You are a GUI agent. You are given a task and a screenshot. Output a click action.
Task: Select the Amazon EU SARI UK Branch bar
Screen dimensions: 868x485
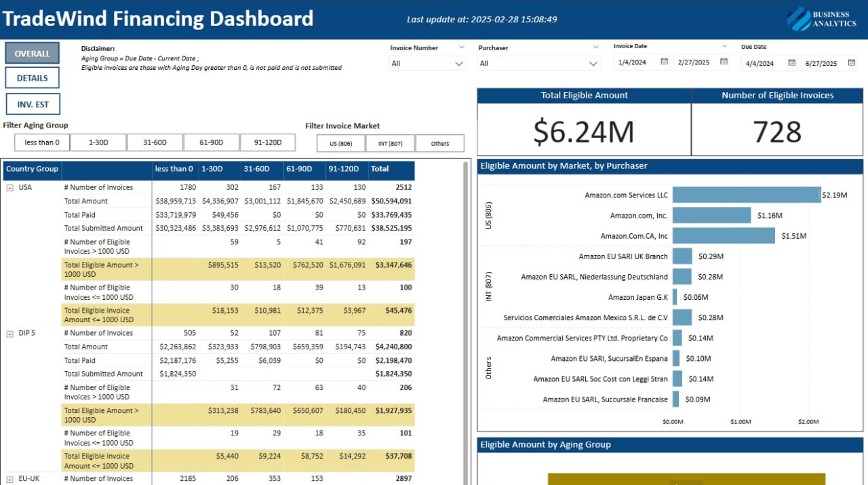click(682, 256)
